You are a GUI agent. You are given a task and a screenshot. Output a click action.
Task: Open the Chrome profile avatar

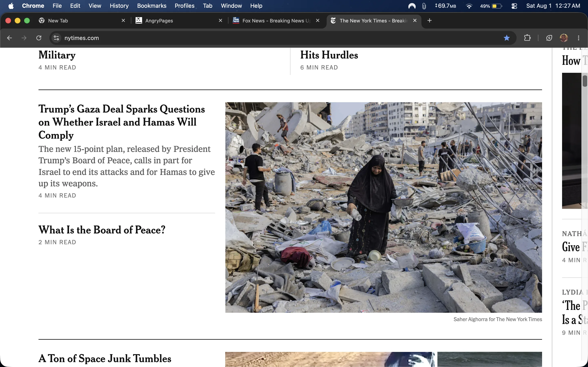[564, 38]
